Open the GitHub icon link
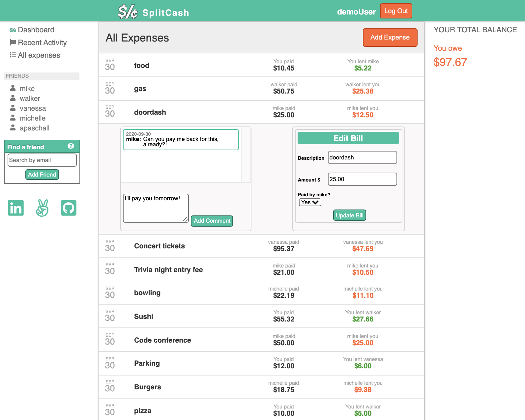This screenshot has height=420, width=525. [69, 208]
